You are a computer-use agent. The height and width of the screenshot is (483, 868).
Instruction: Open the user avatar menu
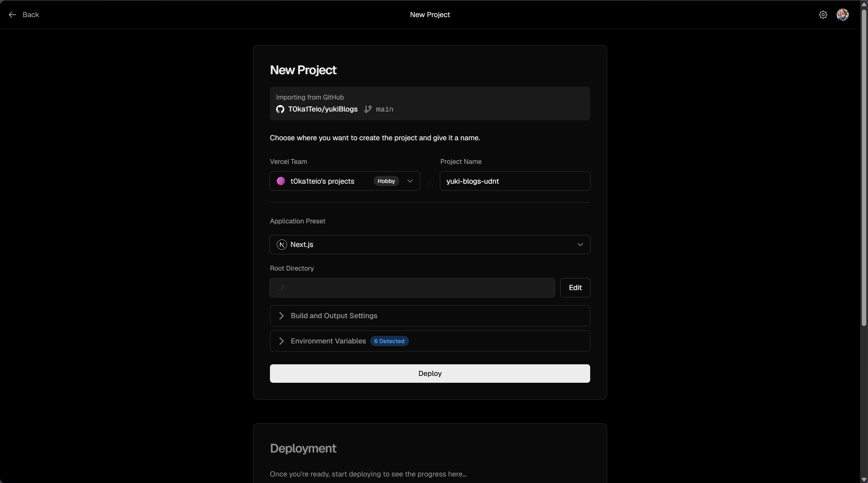pyautogui.click(x=842, y=15)
